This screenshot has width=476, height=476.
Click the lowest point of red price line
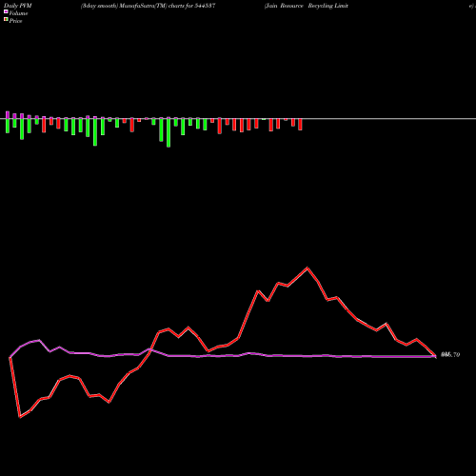coord(20,417)
